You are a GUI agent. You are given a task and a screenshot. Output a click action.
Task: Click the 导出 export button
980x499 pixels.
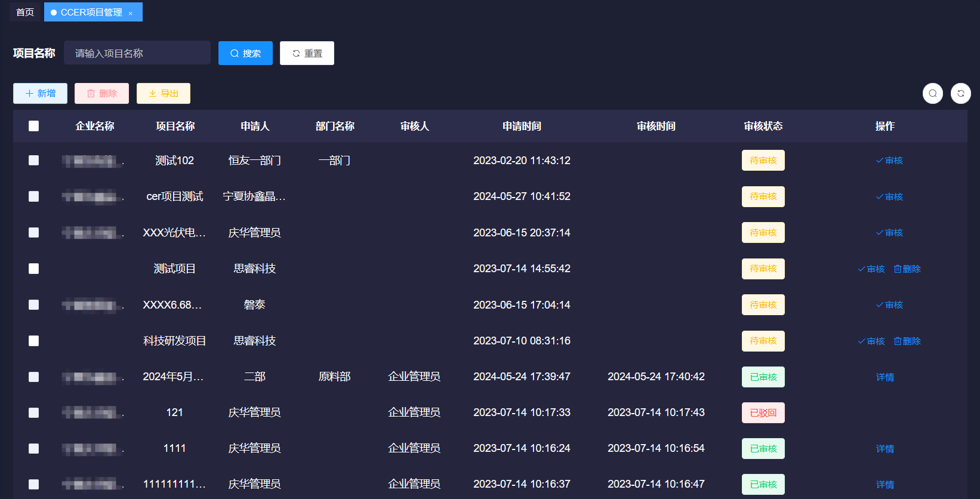[164, 93]
